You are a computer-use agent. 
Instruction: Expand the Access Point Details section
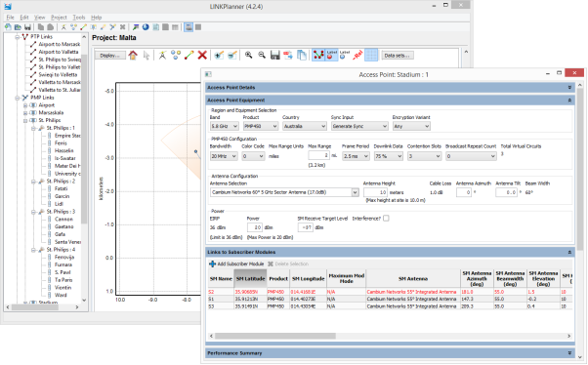click(x=569, y=87)
